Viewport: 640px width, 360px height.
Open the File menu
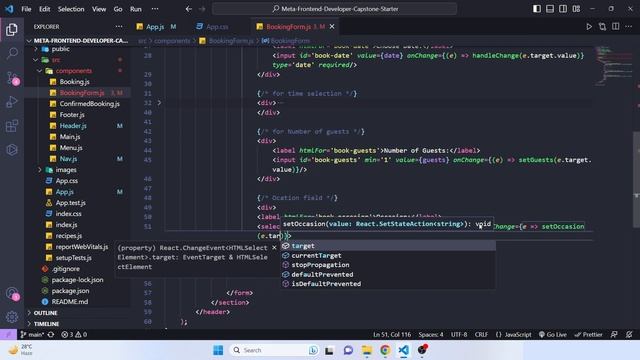[x=26, y=9]
